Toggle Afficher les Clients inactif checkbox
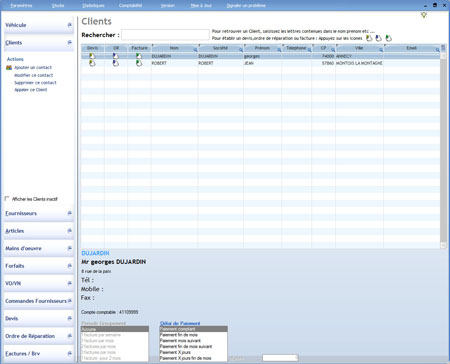 tap(7, 199)
